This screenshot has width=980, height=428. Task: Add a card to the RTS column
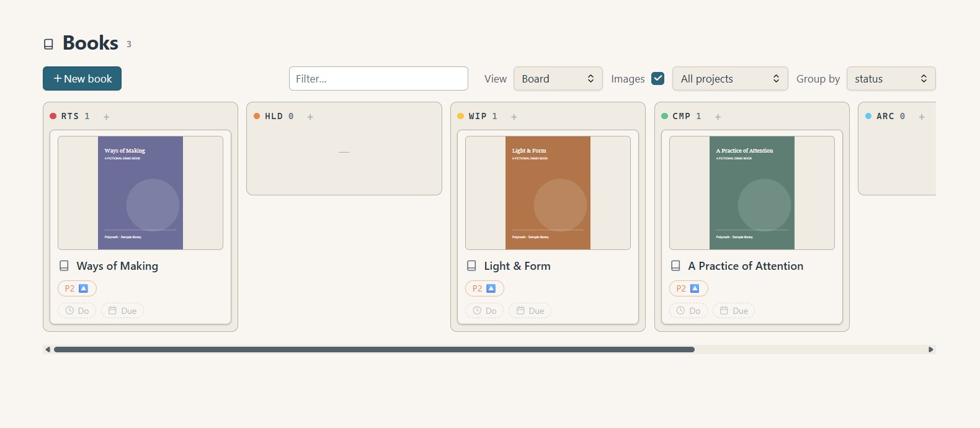(107, 117)
